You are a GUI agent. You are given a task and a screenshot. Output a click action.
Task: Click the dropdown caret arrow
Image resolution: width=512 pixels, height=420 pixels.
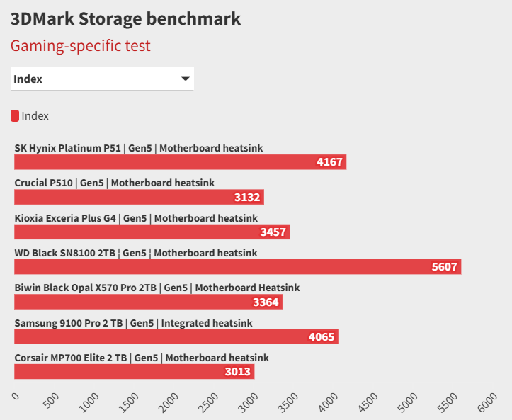point(186,79)
